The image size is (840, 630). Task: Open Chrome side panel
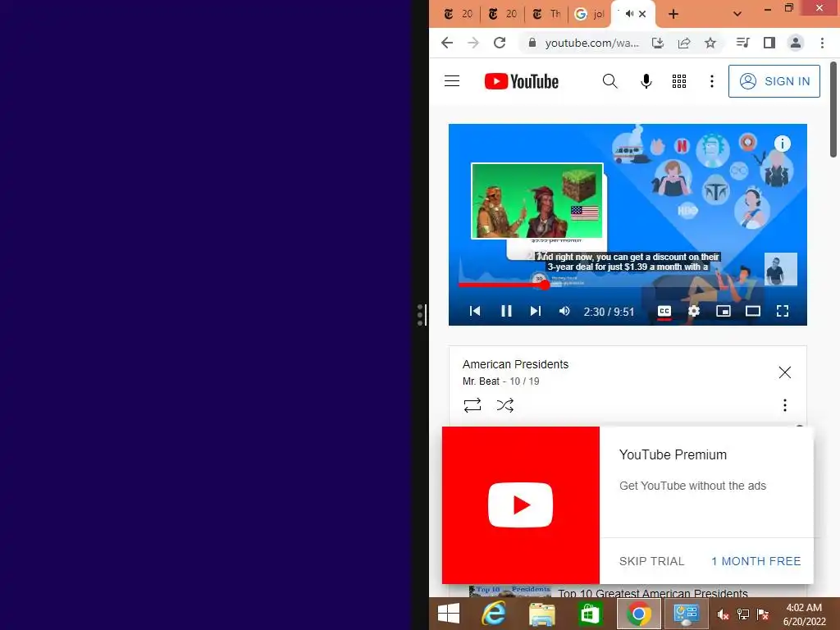[x=769, y=43]
